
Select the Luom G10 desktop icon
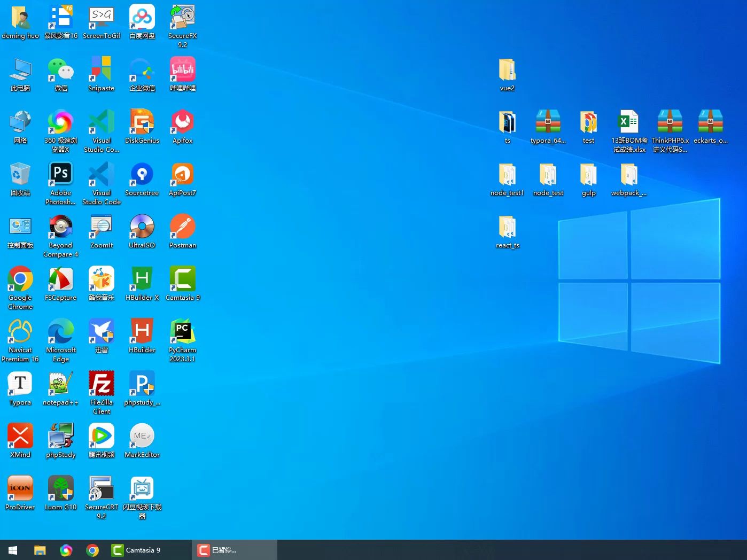[x=61, y=494]
